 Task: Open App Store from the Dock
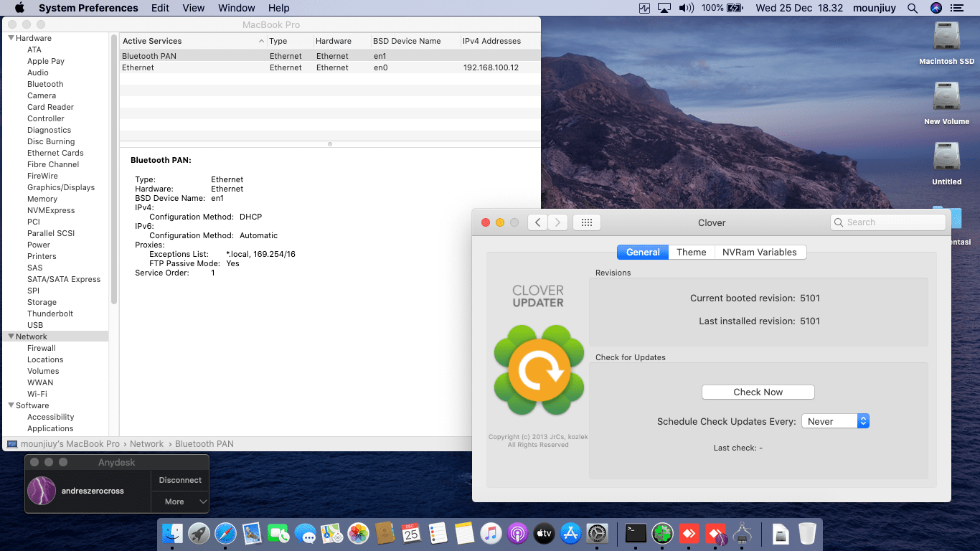(x=570, y=533)
